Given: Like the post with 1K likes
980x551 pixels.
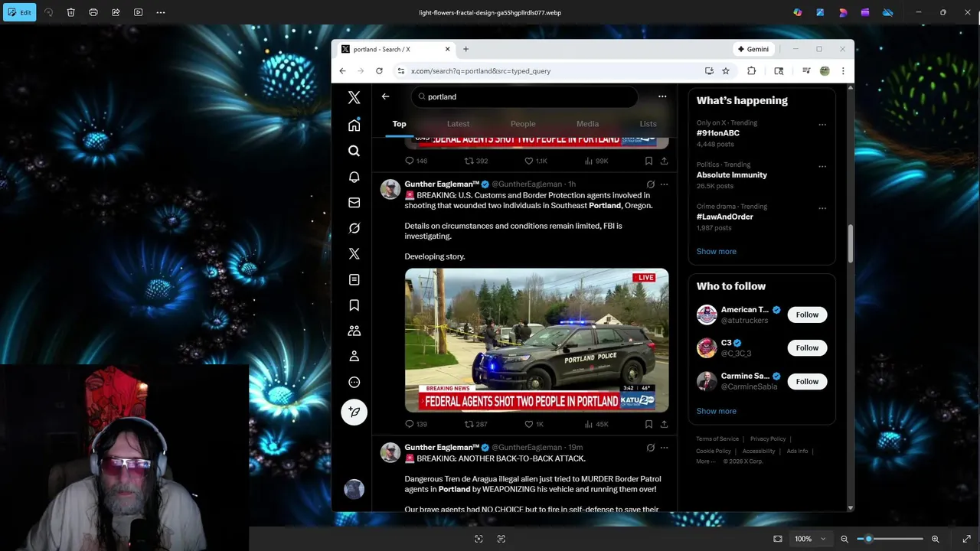Looking at the screenshot, I should coord(534,424).
